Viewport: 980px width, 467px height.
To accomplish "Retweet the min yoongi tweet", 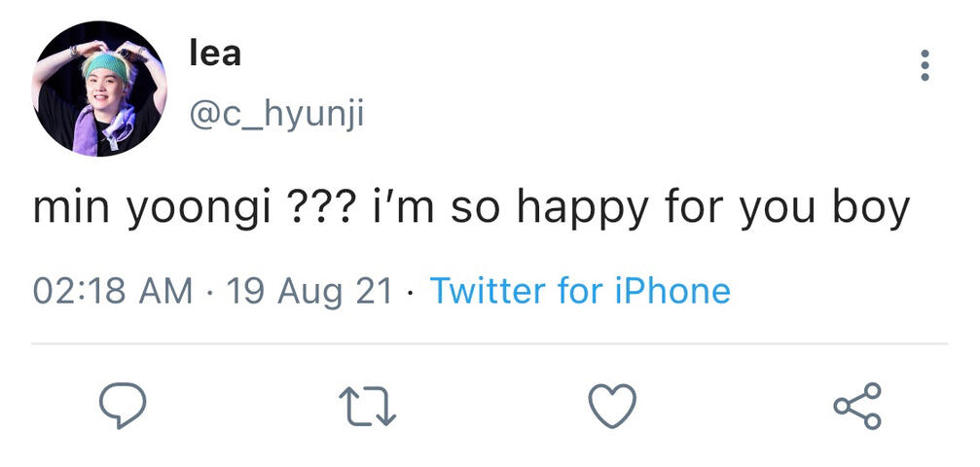I will [x=368, y=406].
